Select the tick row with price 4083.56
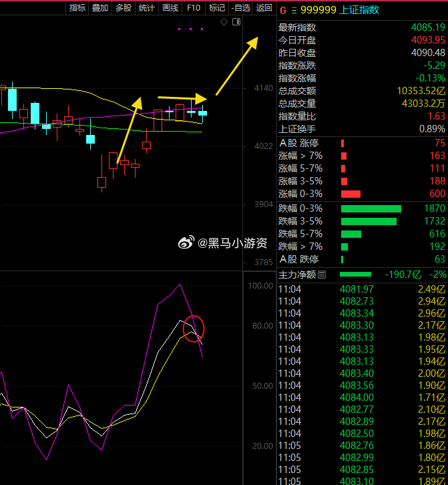Screen dimensions: 448x485 coord(362,385)
